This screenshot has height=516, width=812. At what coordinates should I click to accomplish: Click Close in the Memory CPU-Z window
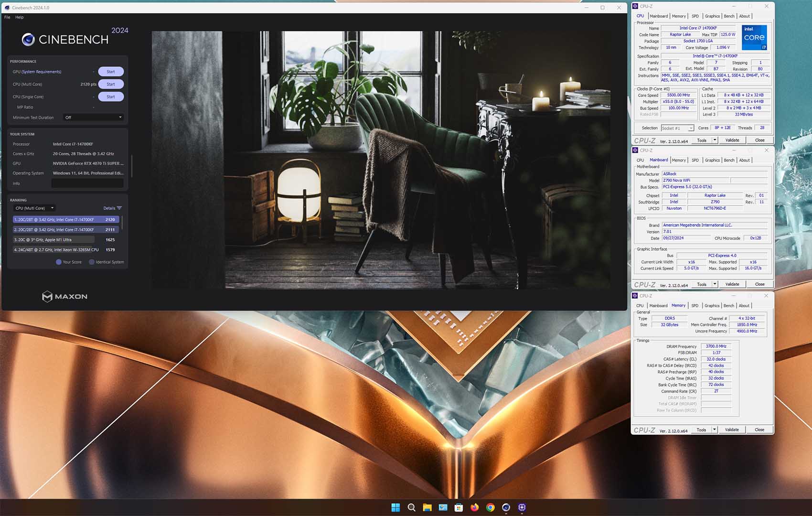click(x=759, y=430)
